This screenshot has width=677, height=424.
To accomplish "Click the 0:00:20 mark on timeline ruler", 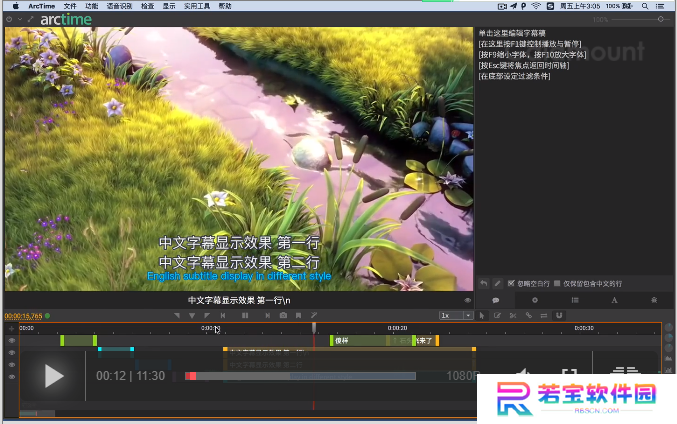I will [x=397, y=328].
